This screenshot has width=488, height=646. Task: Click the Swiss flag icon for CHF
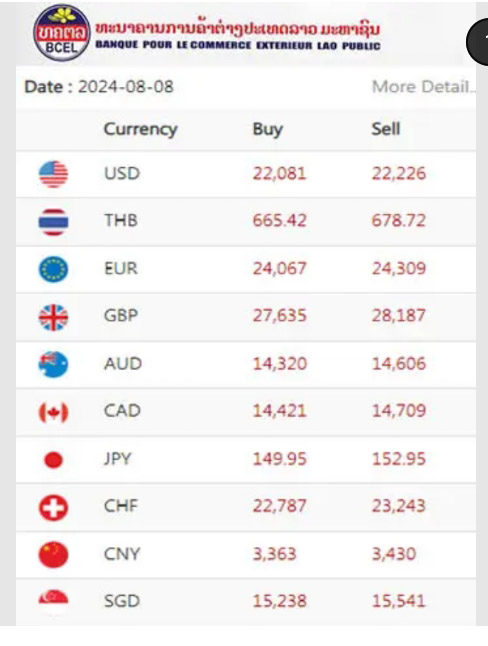click(54, 508)
